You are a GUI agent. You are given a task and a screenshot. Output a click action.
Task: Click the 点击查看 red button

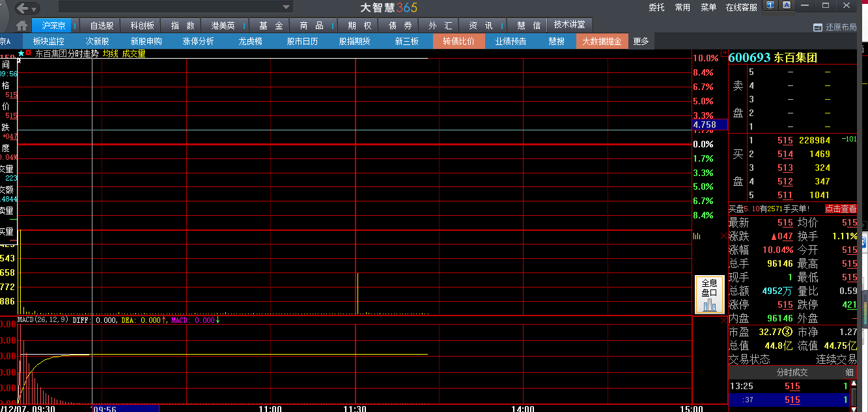coord(841,209)
